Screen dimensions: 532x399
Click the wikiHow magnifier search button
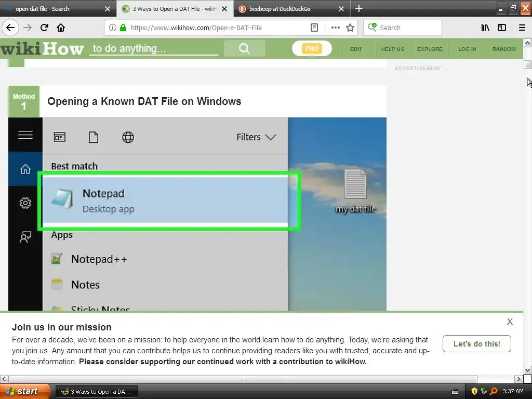tap(244, 48)
